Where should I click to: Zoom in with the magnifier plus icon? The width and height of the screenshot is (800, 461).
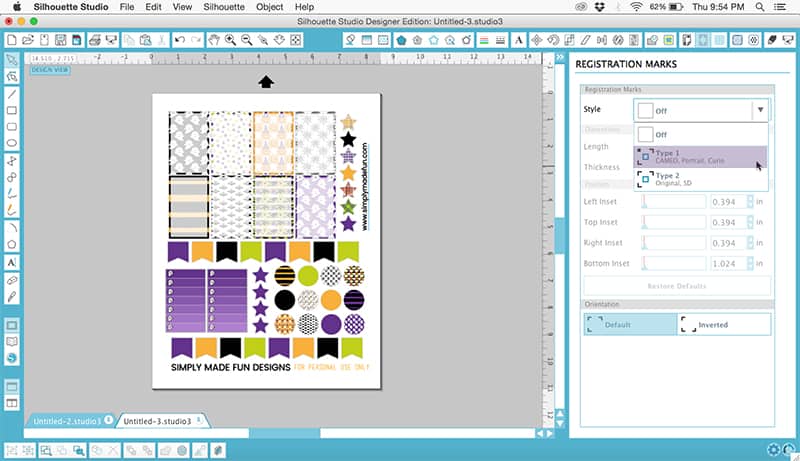tap(230, 40)
